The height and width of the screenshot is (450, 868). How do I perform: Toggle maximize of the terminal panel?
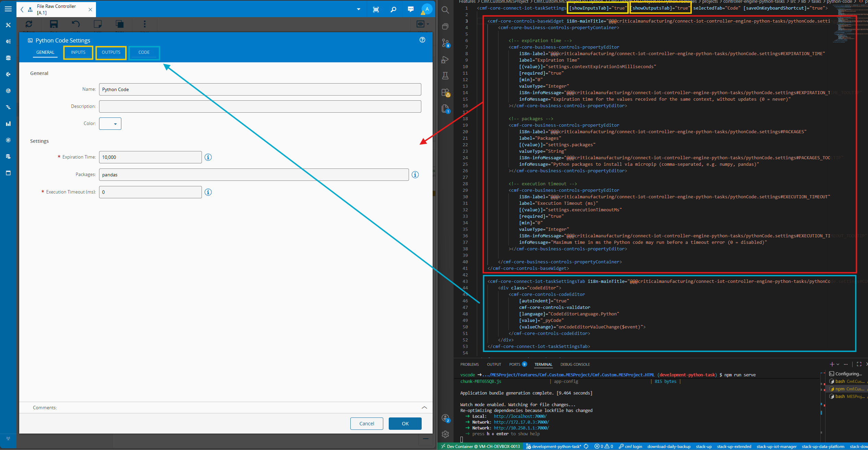tap(859, 364)
